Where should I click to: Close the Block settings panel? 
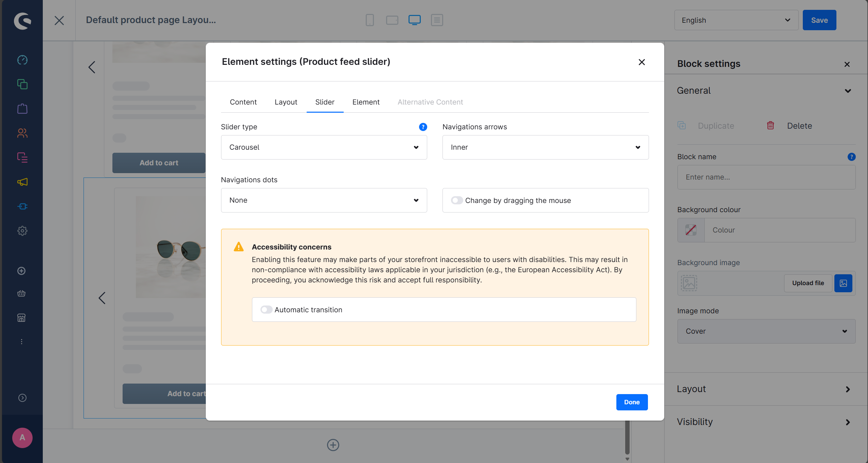pos(847,64)
